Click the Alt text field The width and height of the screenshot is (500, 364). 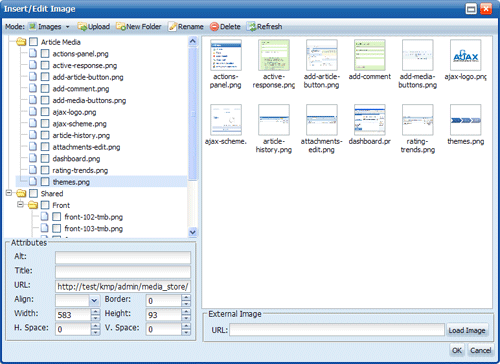pos(123,257)
